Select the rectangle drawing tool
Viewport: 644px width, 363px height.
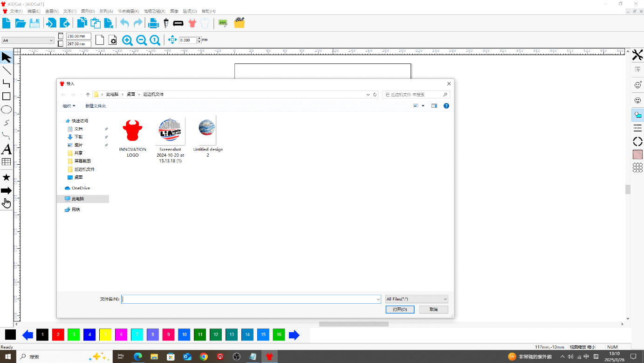point(7,97)
